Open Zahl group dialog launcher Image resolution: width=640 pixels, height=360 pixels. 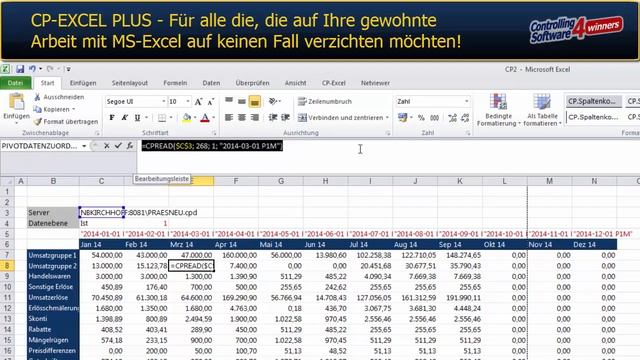tap(468, 133)
